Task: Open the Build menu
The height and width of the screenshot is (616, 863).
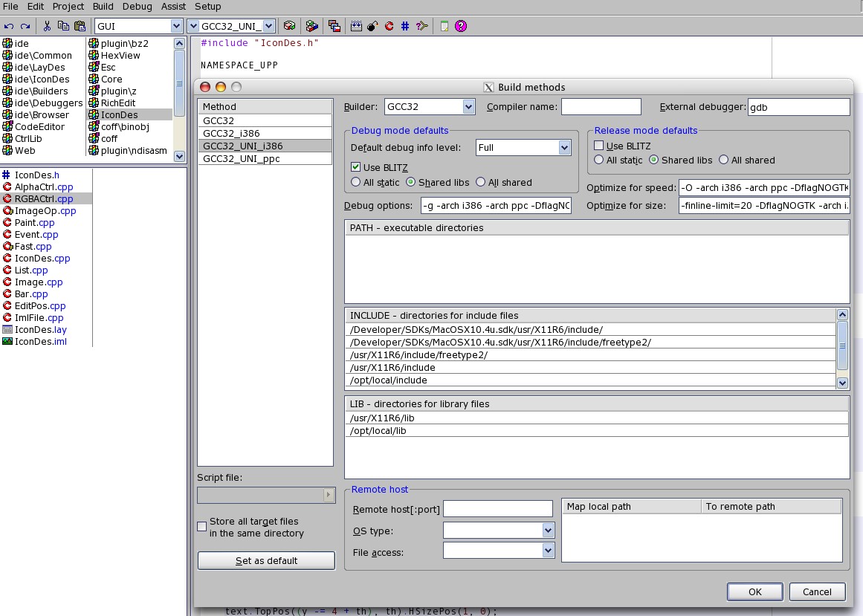Action: pyautogui.click(x=103, y=7)
